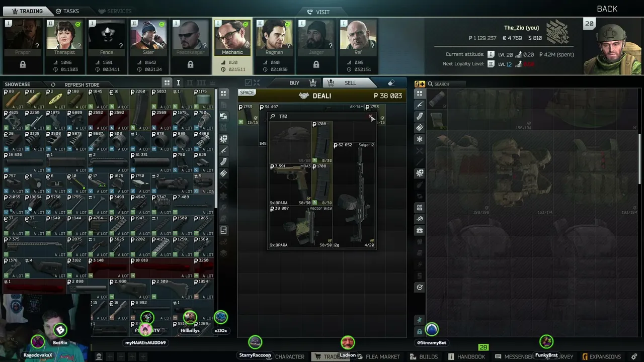Image resolution: width=644 pixels, height=362 pixels.
Task: Open the Handbook menu tab
Action: point(466,356)
